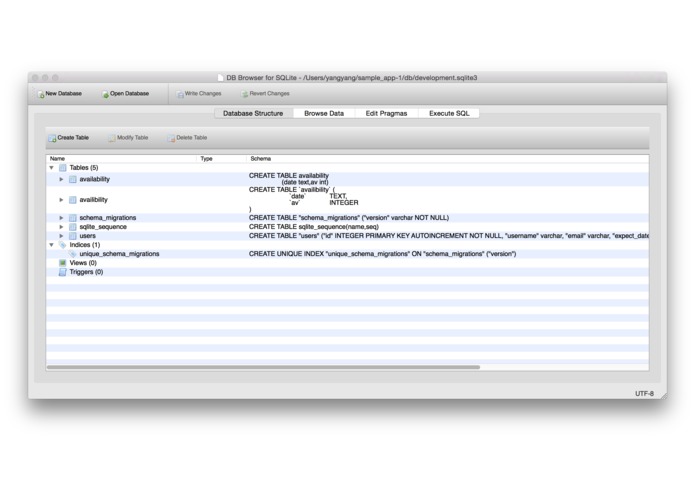
Task: Click the Views (0) icon
Action: pos(62,263)
